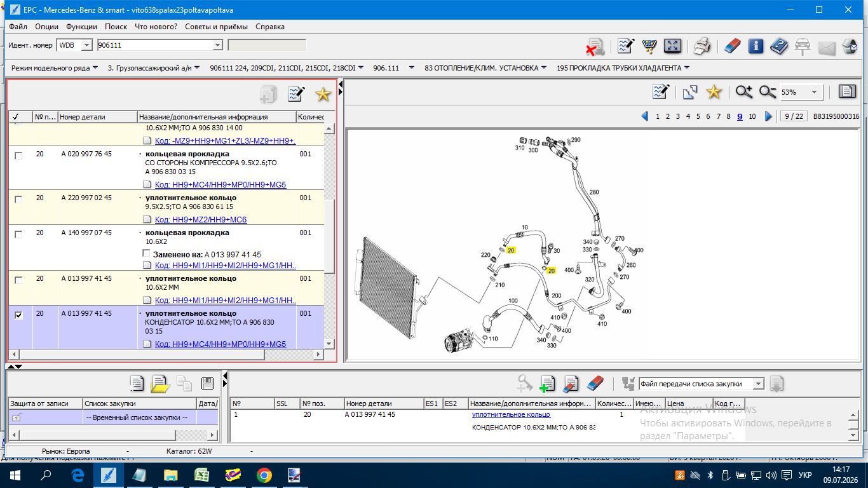Open Excel from the taskbar
The height and width of the screenshot is (488, 868).
(202, 475)
